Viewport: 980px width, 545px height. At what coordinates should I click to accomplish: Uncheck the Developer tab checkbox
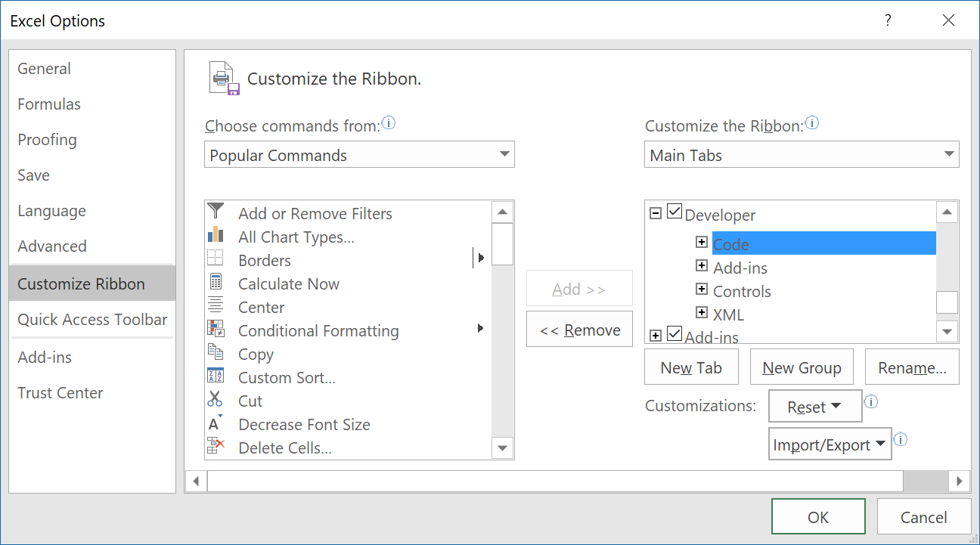675,214
